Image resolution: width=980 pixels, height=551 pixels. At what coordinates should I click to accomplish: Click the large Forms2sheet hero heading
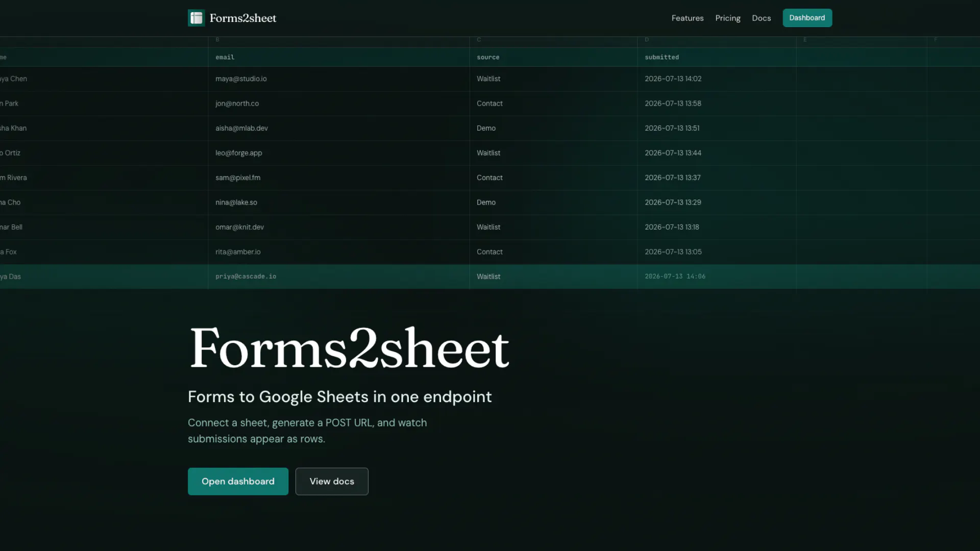pyautogui.click(x=349, y=348)
